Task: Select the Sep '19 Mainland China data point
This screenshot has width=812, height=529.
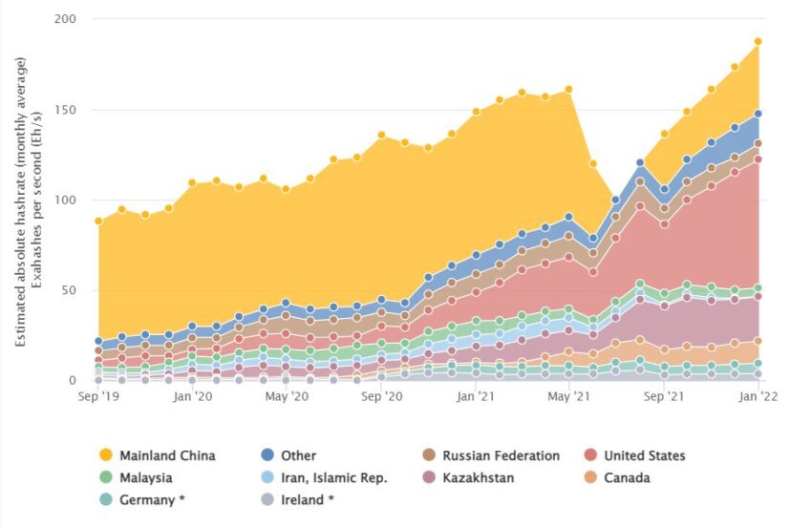Action: tap(98, 221)
